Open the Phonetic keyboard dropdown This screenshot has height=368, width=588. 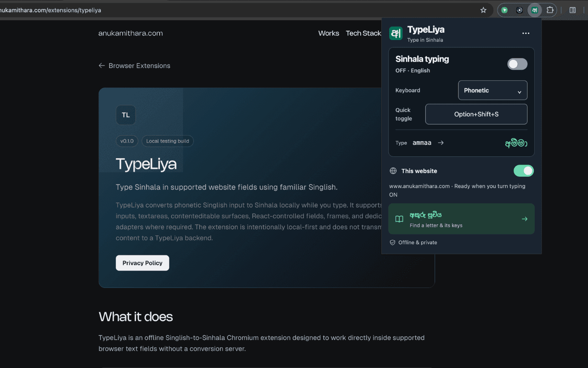(492, 90)
